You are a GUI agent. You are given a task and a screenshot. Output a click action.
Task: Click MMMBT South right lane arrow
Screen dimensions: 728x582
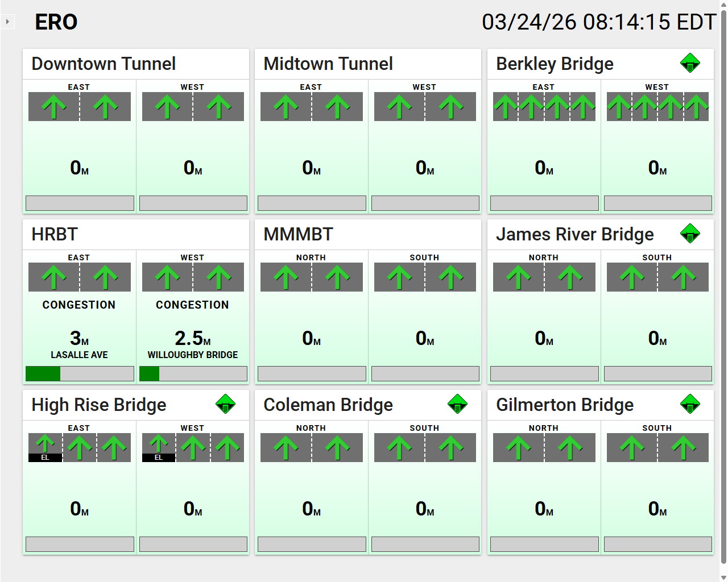click(x=450, y=277)
